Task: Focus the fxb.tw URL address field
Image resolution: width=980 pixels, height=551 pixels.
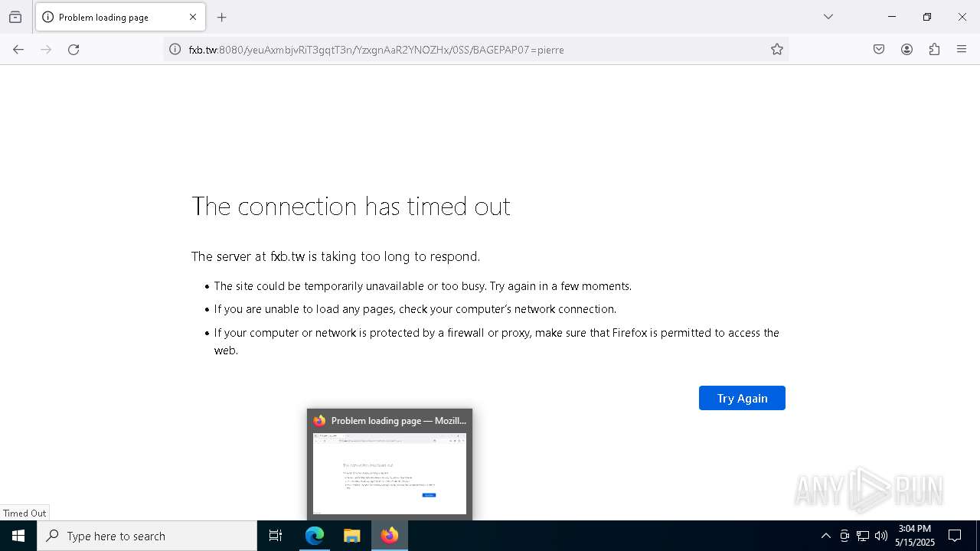Action: click(475, 50)
